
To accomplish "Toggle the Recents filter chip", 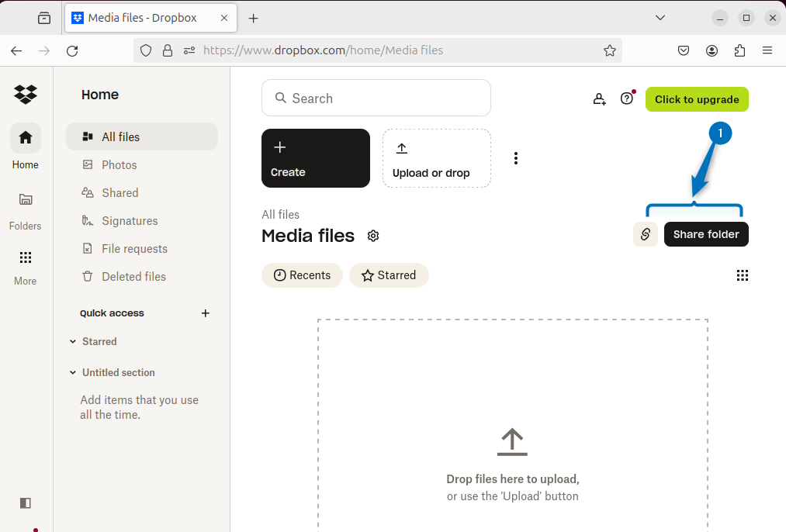I will 302,275.
